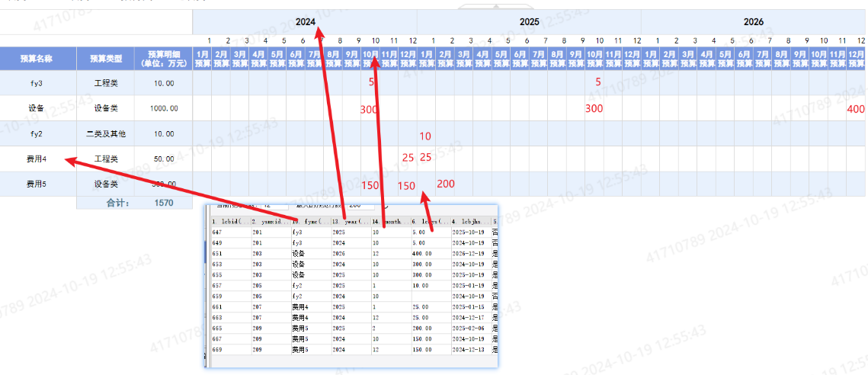868x375 pixels.
Task: Click the refresh icon beside 200 field
Action: coord(386,206)
